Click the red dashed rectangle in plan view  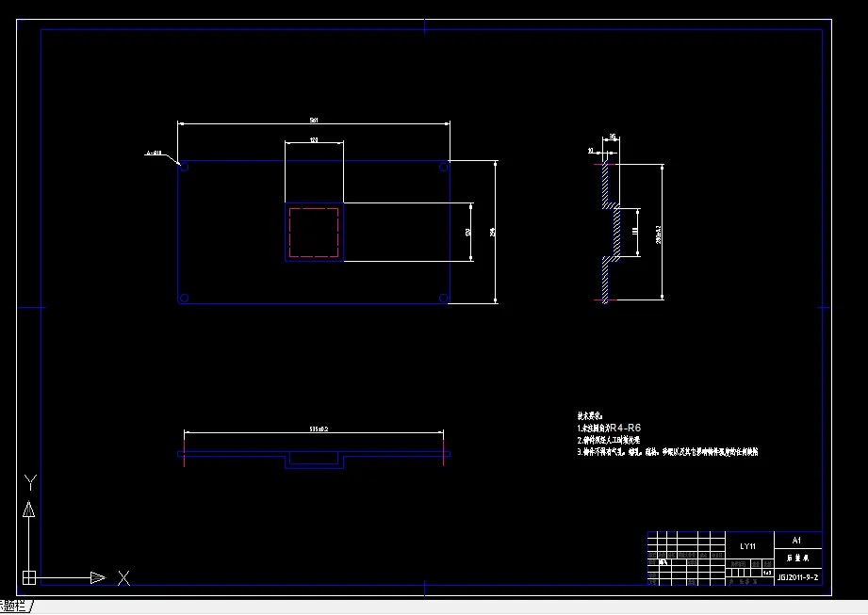314,233
